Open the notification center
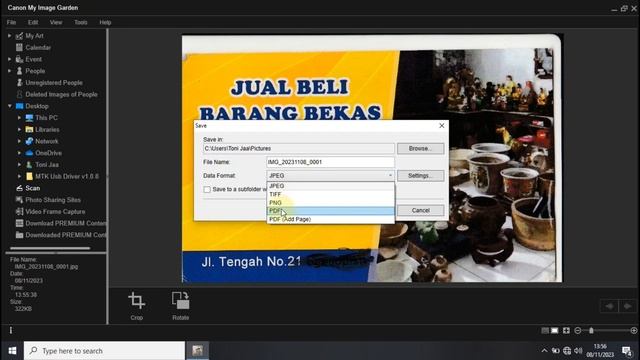Screen dimensions: 640x360 (x=627, y=351)
